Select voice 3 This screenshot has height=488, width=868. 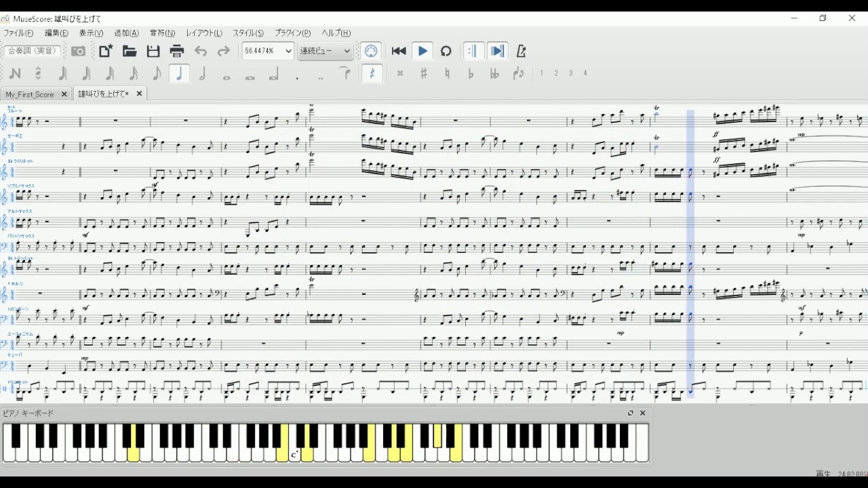pos(571,73)
